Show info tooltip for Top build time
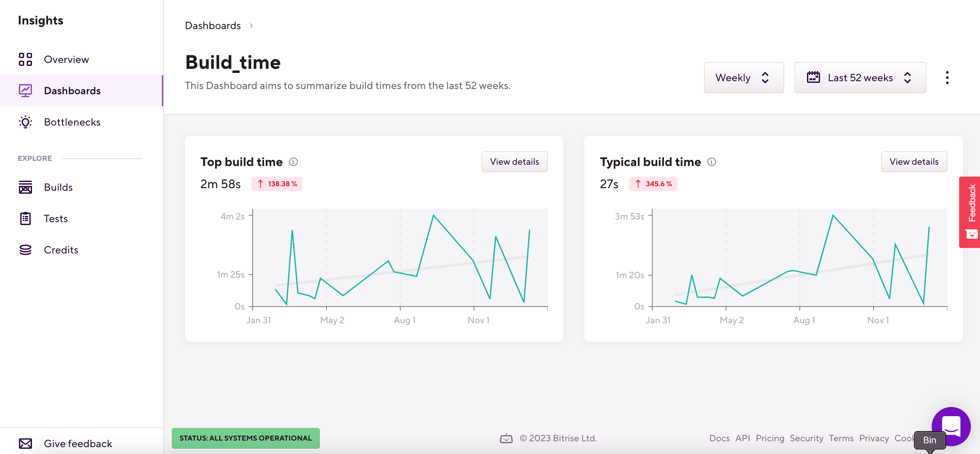This screenshot has height=454, width=980. click(293, 161)
